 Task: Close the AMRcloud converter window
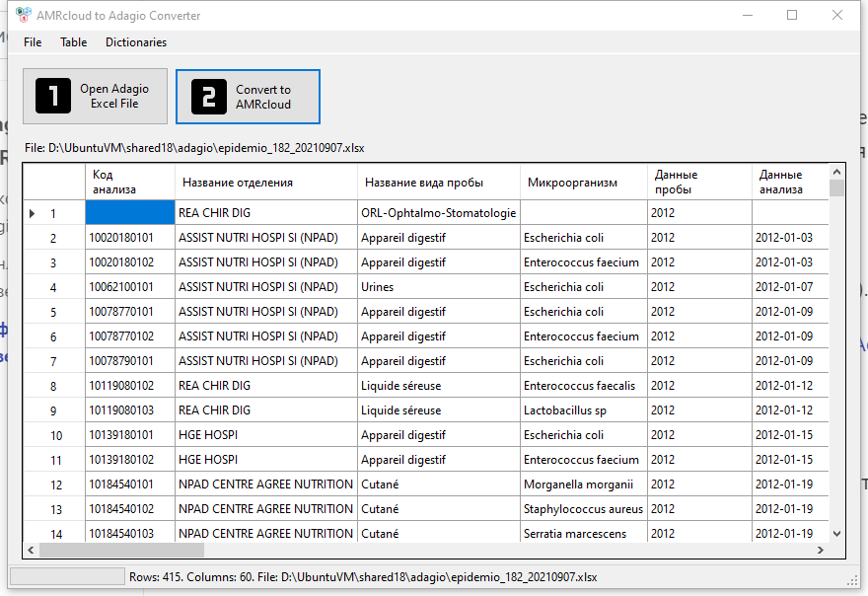[x=837, y=15]
